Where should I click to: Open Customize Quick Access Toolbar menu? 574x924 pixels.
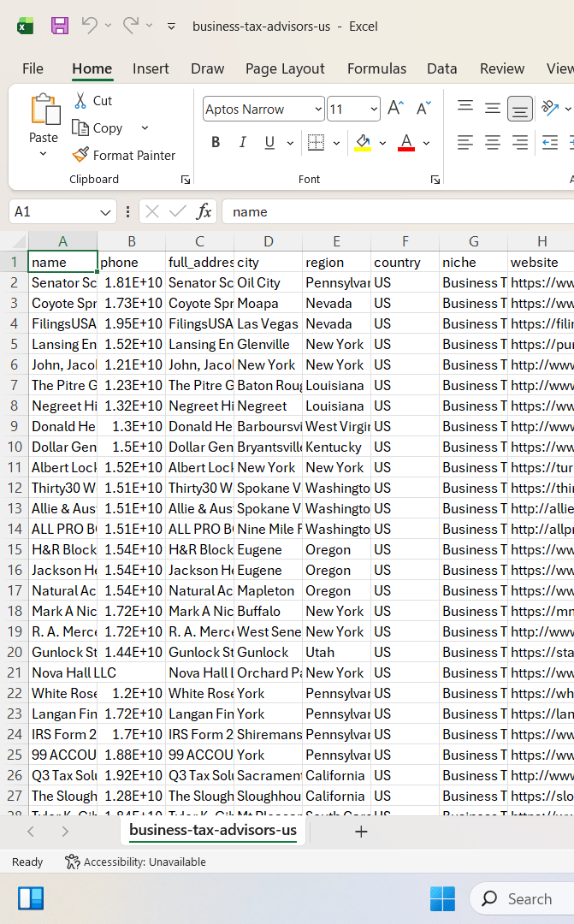171,27
